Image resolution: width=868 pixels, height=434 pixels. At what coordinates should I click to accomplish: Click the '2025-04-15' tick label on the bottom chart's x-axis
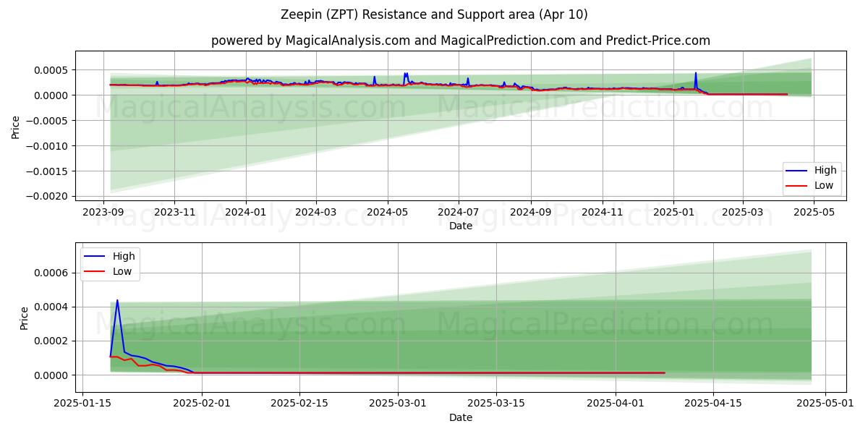tap(713, 404)
